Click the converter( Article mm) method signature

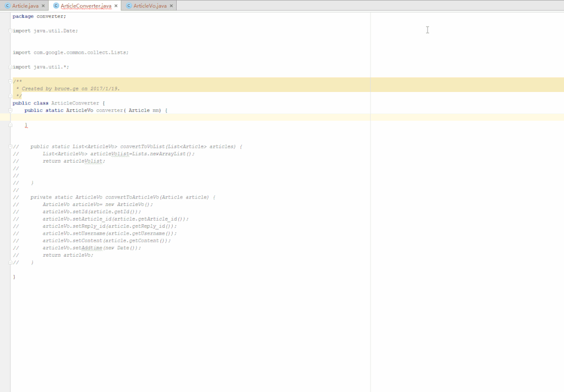(x=96, y=110)
